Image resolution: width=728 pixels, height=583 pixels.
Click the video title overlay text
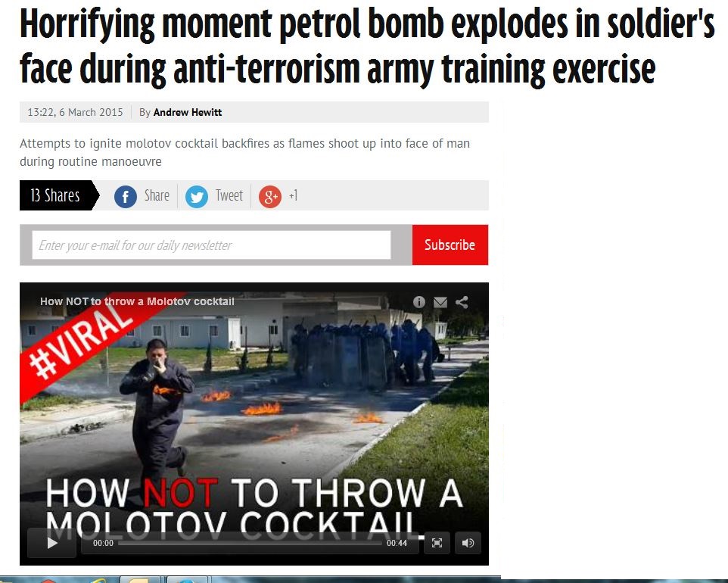[137, 301]
